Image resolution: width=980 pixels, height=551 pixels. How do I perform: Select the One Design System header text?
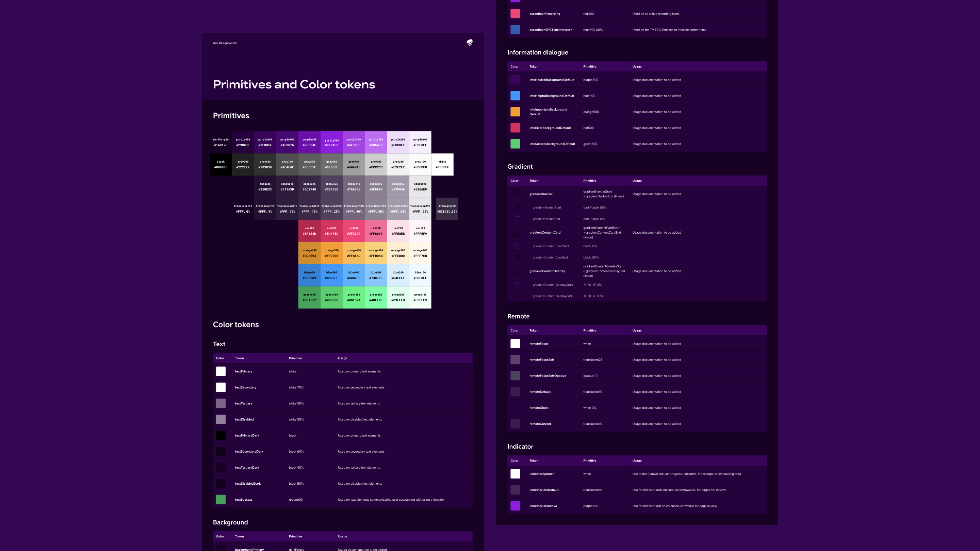click(225, 43)
